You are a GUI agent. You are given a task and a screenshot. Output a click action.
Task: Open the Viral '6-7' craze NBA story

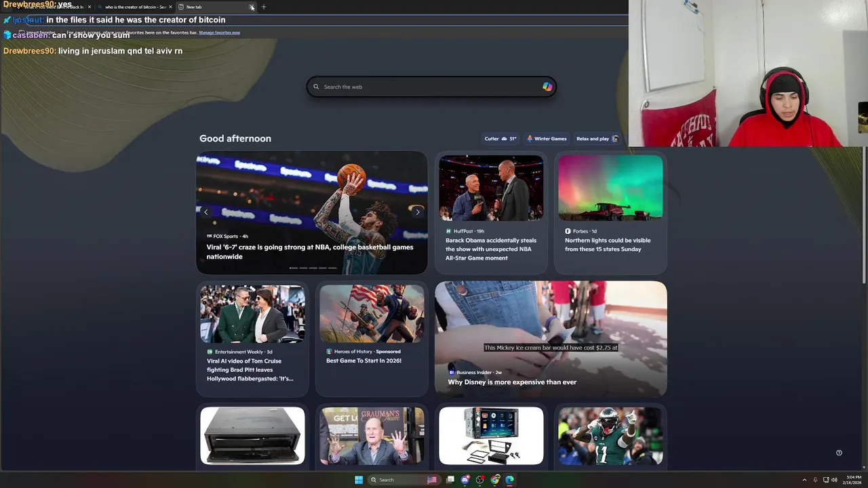pos(310,252)
